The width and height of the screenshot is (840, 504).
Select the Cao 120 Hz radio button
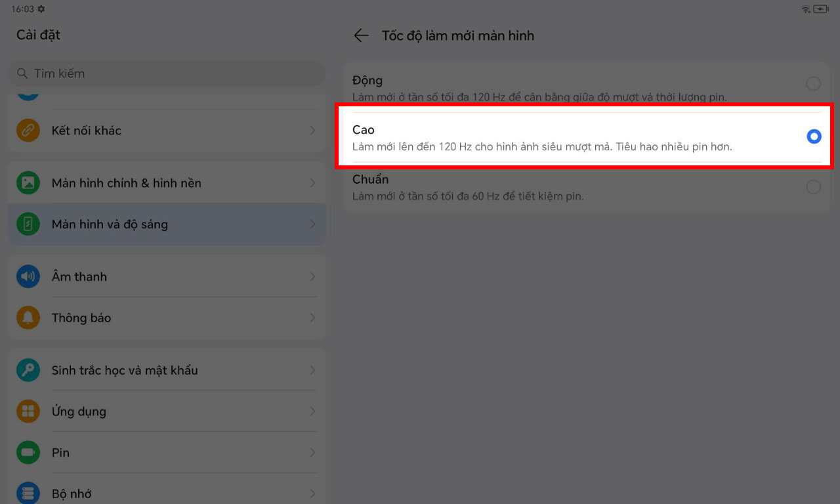[x=814, y=136]
